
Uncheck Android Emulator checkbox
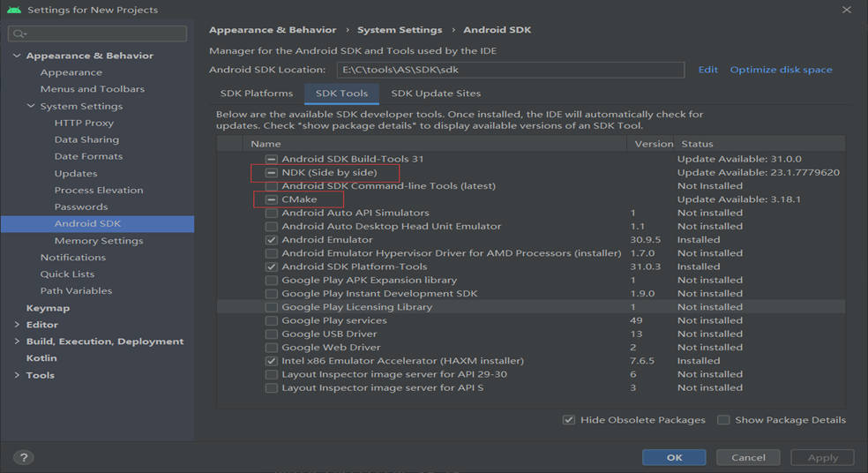(272, 240)
